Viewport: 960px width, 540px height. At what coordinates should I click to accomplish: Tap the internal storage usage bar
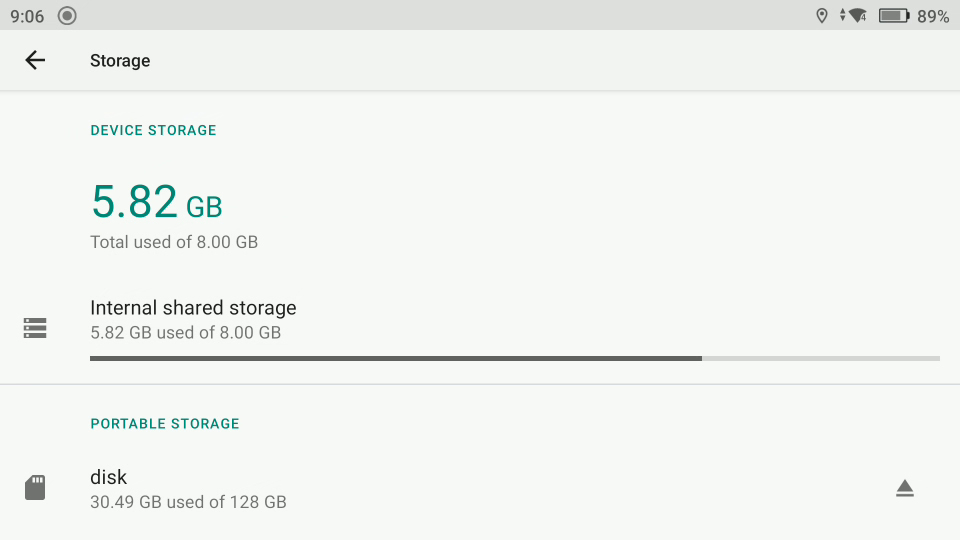pos(514,358)
